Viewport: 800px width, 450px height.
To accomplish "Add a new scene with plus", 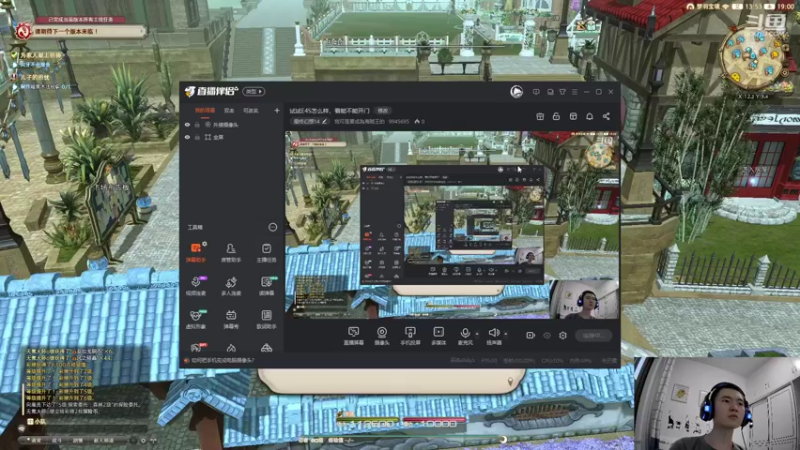I will click(x=277, y=110).
